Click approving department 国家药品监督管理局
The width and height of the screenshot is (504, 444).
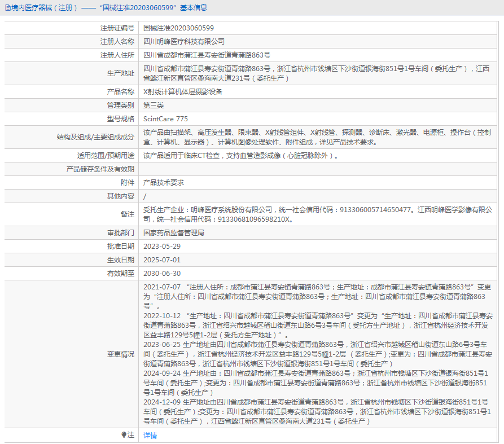(174, 232)
